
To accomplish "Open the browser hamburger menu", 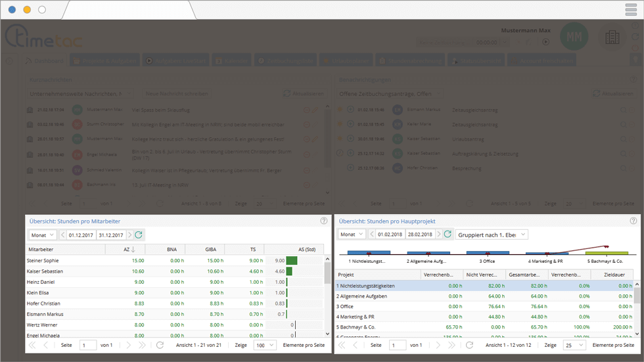I will [x=632, y=9].
